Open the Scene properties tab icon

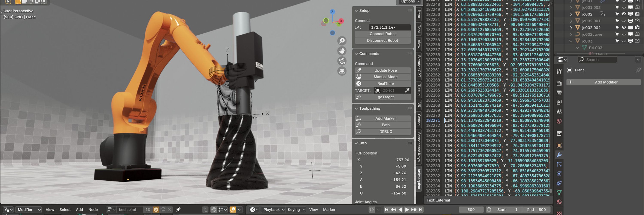[x=559, y=112]
